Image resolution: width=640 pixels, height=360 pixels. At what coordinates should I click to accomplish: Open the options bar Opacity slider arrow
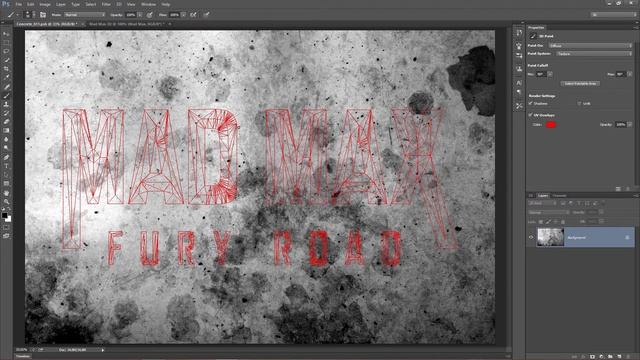(140, 15)
